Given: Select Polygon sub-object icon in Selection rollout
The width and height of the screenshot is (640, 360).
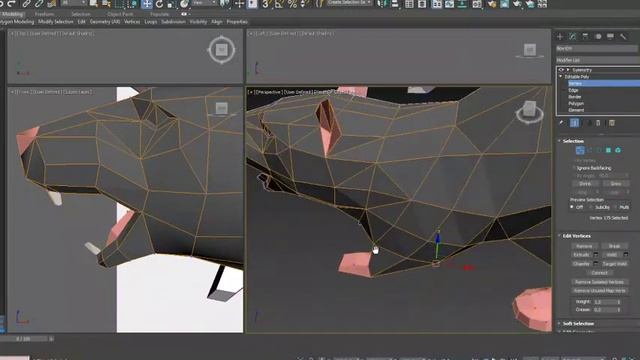Looking at the screenshot, I should click(x=608, y=150).
